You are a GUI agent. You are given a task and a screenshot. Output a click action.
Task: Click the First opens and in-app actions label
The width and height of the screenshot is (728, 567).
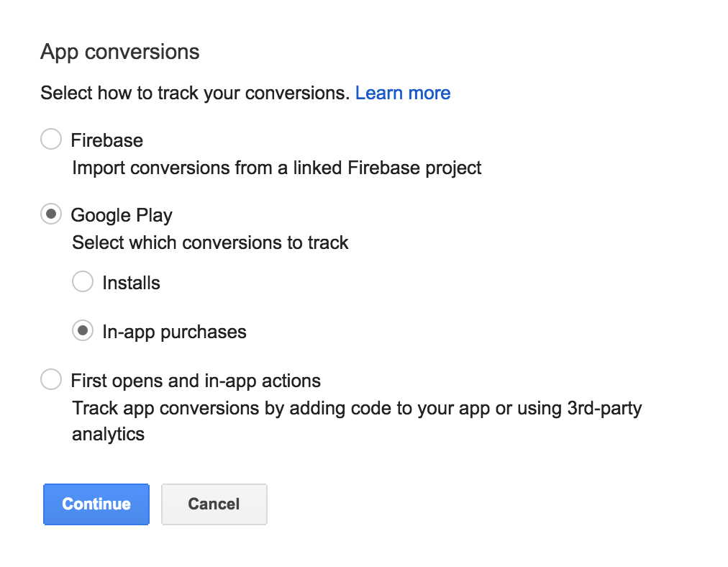pyautogui.click(x=196, y=381)
